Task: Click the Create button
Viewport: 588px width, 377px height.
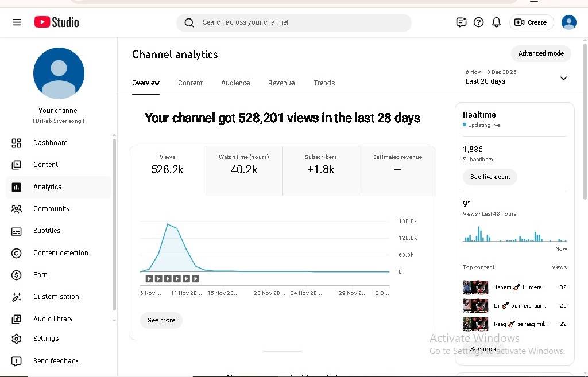Action: pos(531,22)
